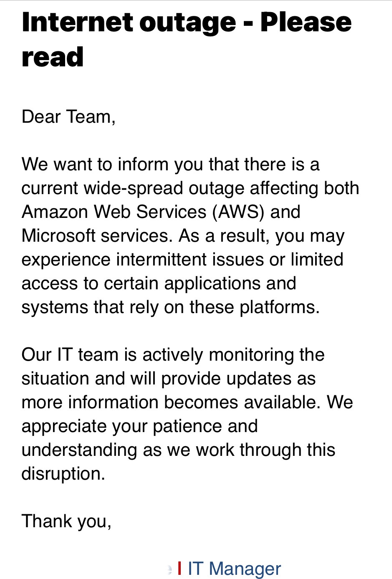
Task: Click the red vertical bar in the signature
Action: (x=180, y=568)
